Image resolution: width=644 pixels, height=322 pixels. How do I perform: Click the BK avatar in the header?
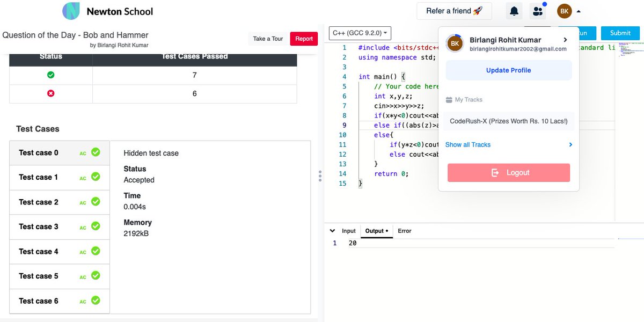pos(565,11)
